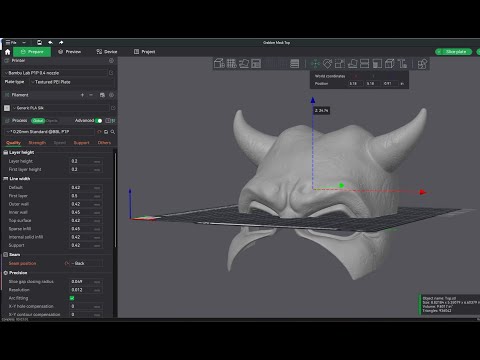Screen dimensions: 480x360
Task: Switch to the Prepare tab
Action: pyautogui.click(x=32, y=52)
